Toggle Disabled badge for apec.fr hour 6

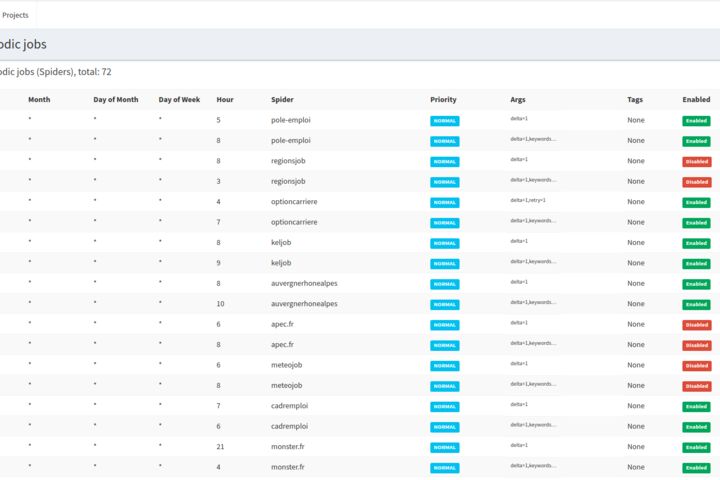(x=697, y=325)
